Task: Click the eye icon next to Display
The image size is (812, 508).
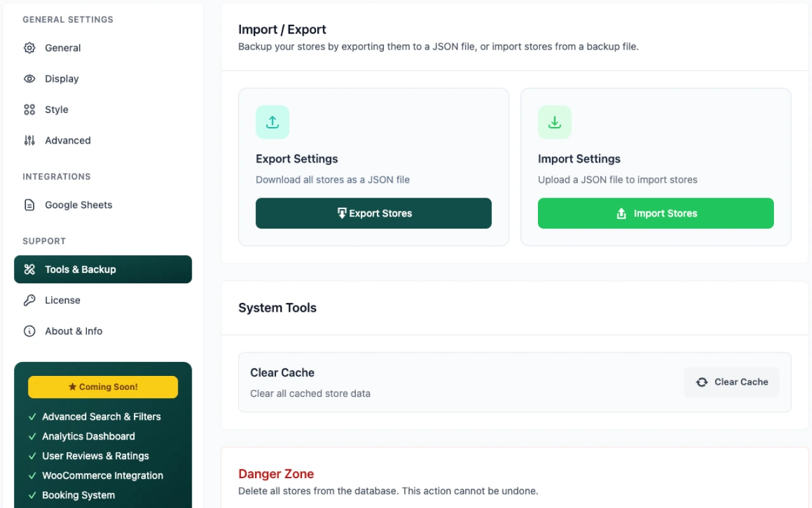Action: (29, 79)
